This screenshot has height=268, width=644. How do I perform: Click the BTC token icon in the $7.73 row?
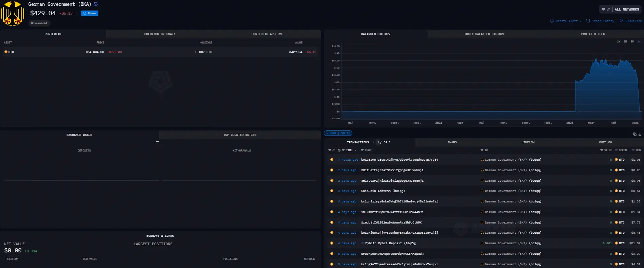pos(616,222)
